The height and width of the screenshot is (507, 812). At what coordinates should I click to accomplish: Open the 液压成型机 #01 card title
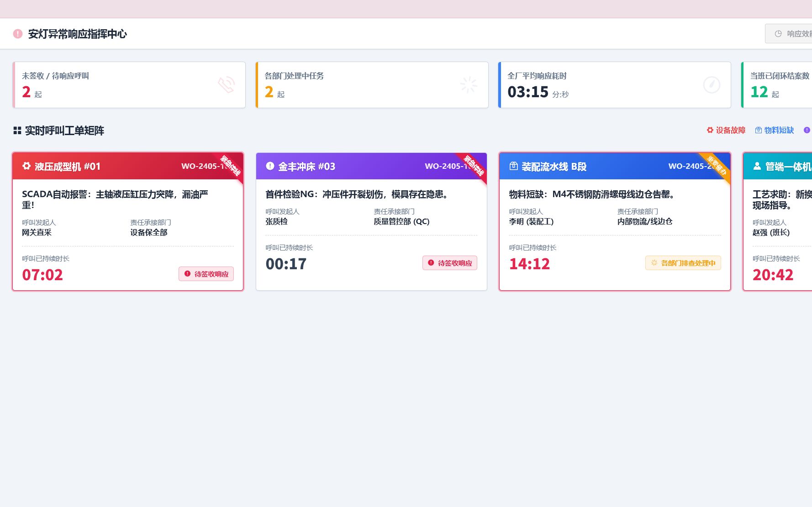(68, 167)
